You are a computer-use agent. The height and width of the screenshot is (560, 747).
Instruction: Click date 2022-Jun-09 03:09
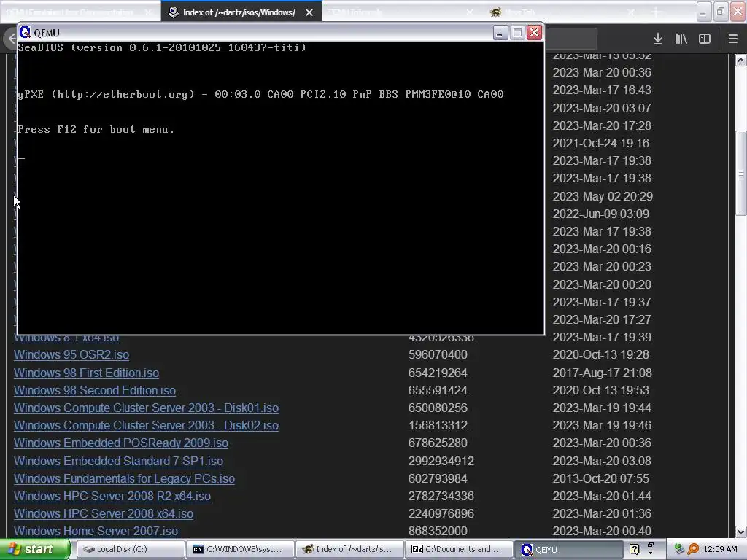coord(601,214)
